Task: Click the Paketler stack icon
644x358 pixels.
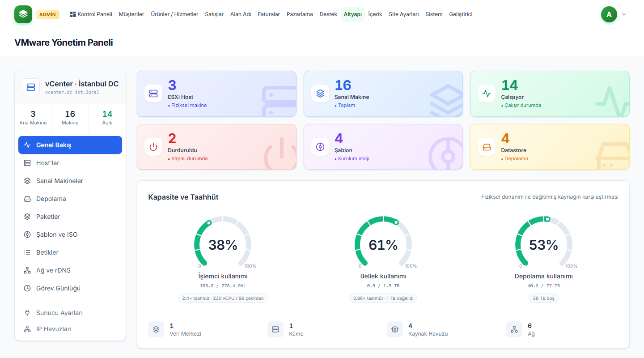Action: 27,217
